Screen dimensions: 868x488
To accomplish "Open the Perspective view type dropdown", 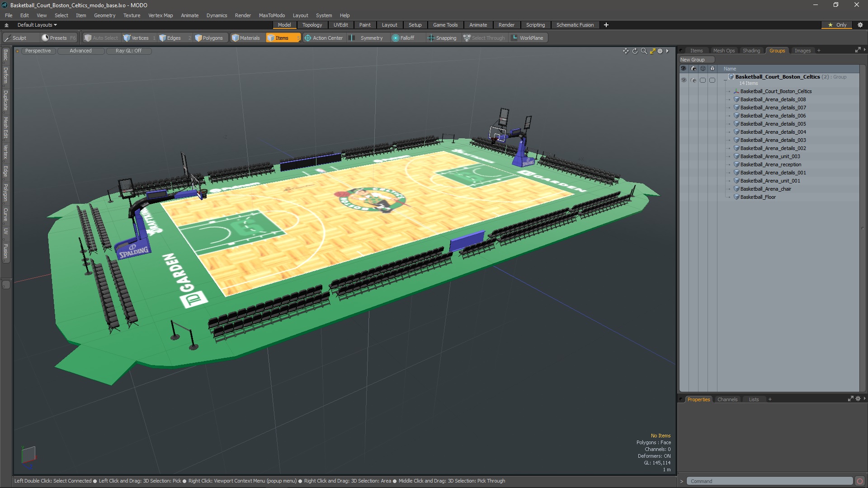I will [38, 51].
